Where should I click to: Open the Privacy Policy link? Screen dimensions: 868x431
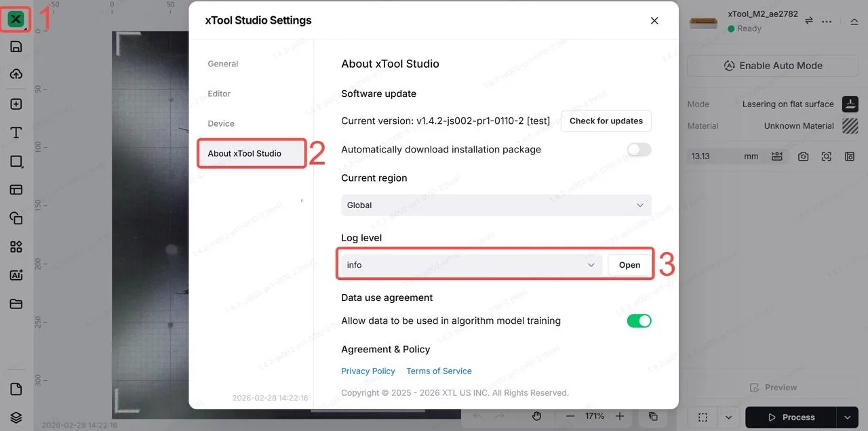click(x=368, y=371)
